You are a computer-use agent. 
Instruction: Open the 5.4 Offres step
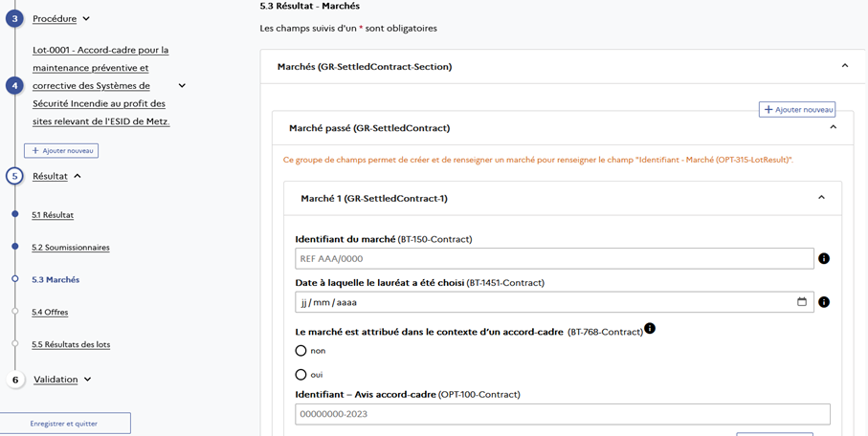click(50, 312)
